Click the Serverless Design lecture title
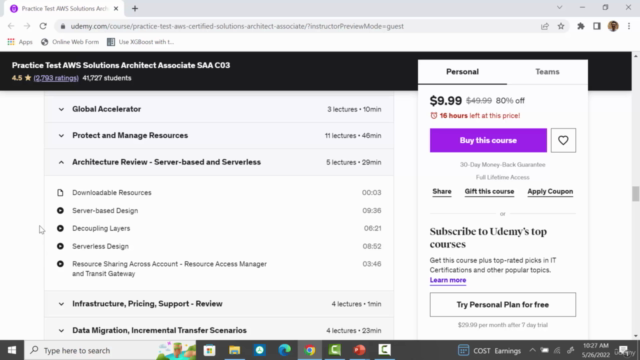640x360 pixels. pyautogui.click(x=100, y=246)
